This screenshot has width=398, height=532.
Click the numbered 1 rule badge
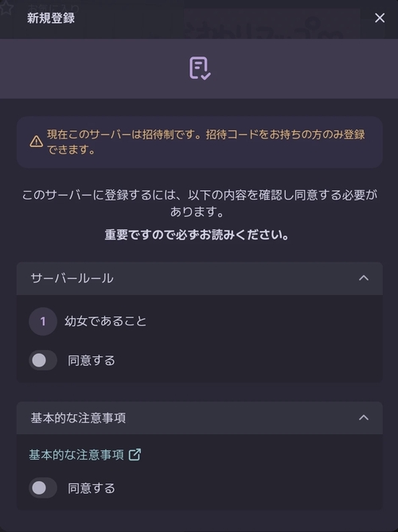click(43, 321)
